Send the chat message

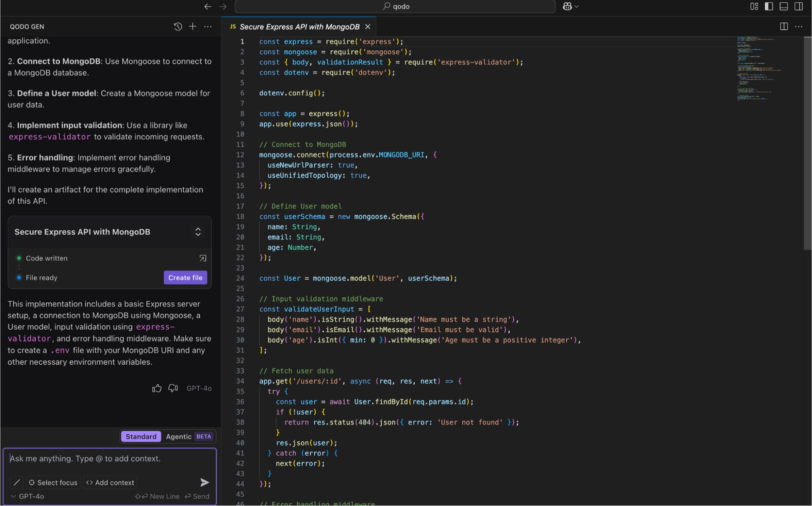(205, 482)
